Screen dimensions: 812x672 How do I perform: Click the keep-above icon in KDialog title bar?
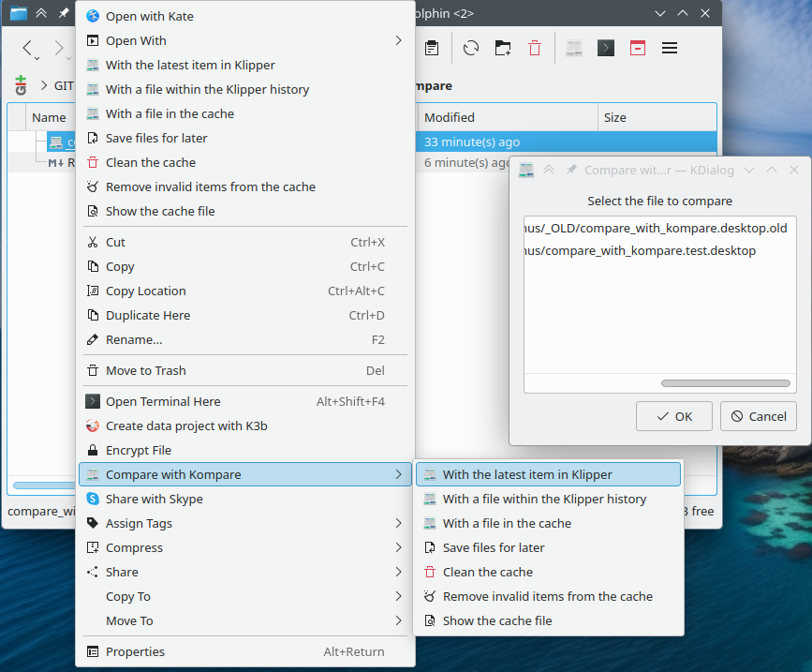pyautogui.click(x=549, y=170)
